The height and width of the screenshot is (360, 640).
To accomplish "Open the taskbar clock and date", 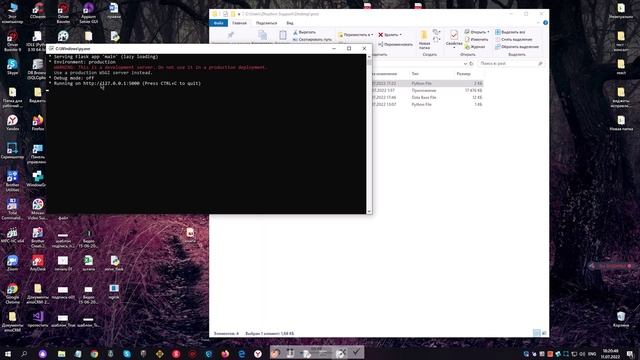I will coord(610,353).
